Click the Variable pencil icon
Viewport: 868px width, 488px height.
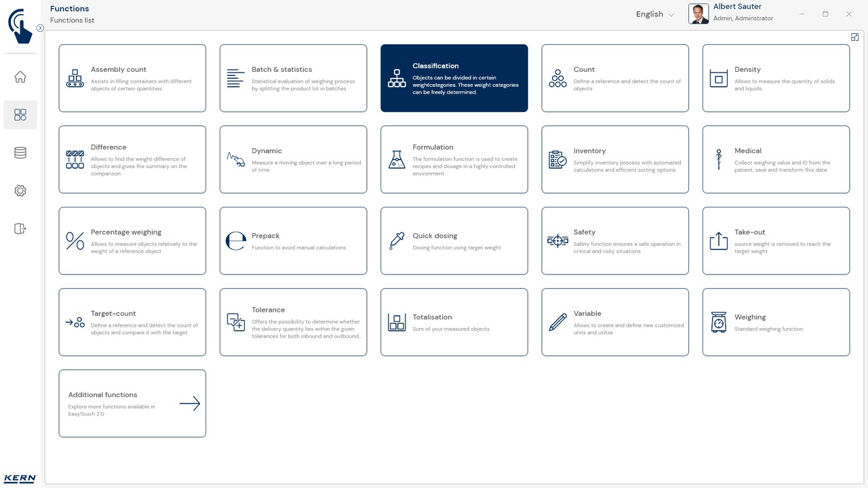[x=557, y=323]
